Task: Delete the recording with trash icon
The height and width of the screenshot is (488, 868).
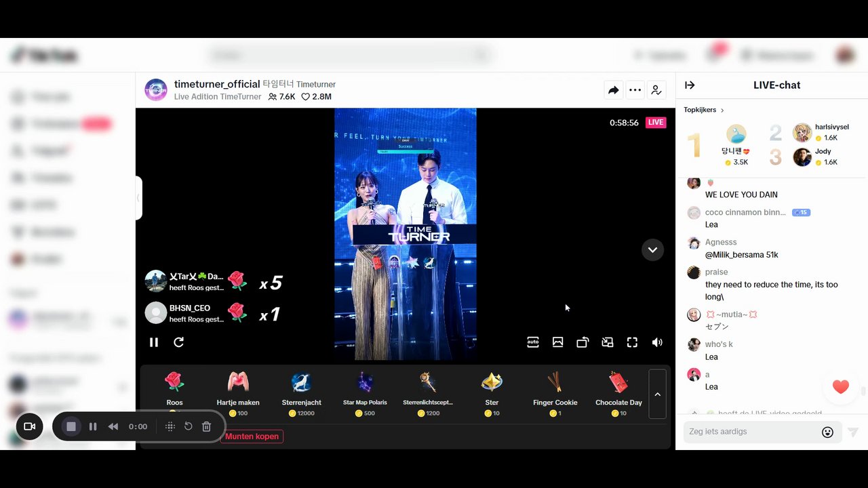Action: (x=207, y=426)
